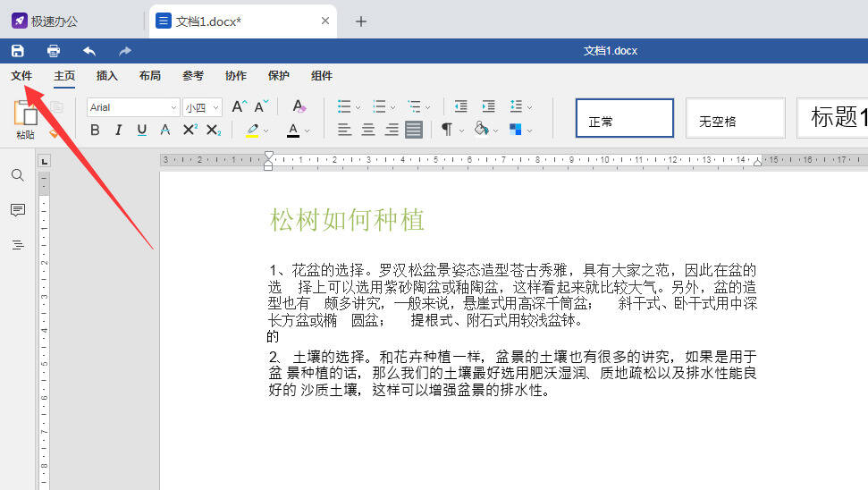Image resolution: width=868 pixels, height=490 pixels.
Task: Open the comments panel in left sidebar
Action: click(x=18, y=210)
